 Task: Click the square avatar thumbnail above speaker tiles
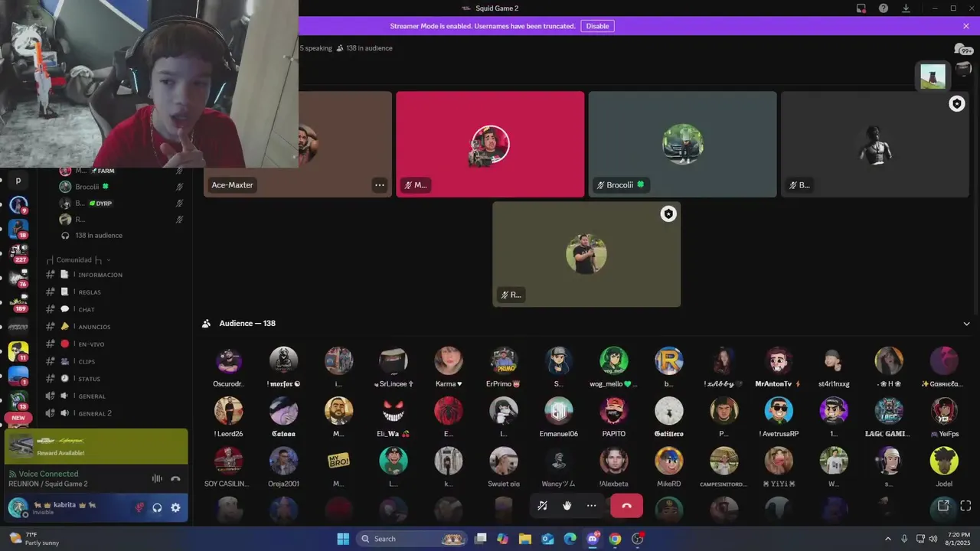[x=933, y=76]
